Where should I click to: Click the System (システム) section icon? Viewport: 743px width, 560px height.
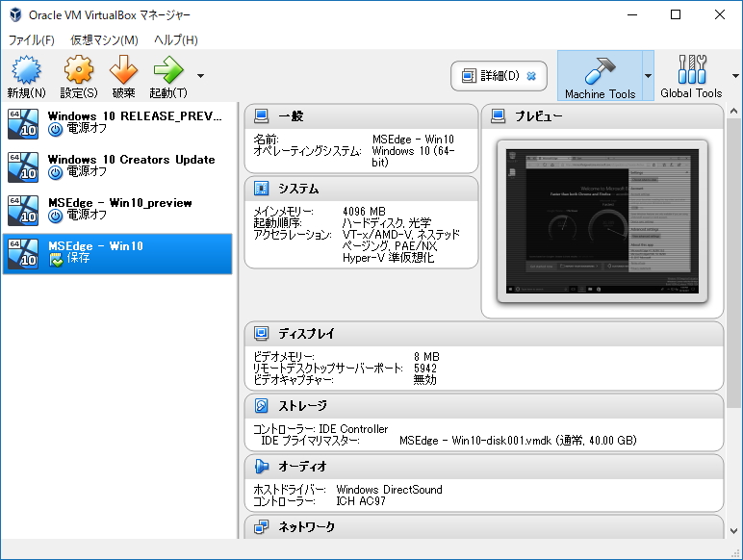261,188
